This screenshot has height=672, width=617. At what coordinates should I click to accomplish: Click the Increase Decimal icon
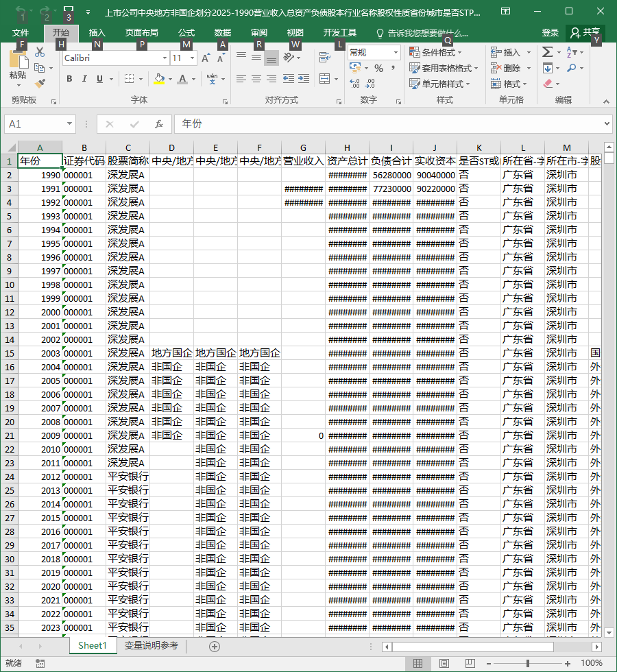click(355, 83)
